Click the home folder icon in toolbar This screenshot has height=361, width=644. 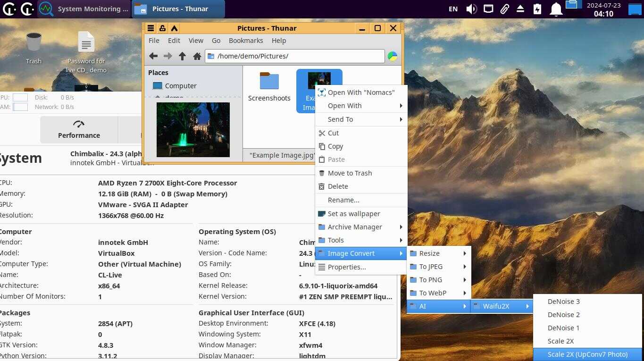(x=197, y=56)
